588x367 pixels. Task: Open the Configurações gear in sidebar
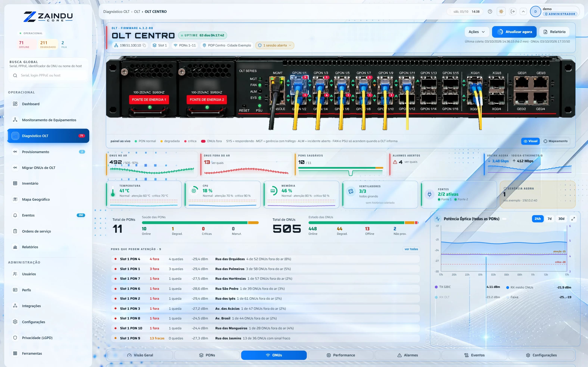15,322
